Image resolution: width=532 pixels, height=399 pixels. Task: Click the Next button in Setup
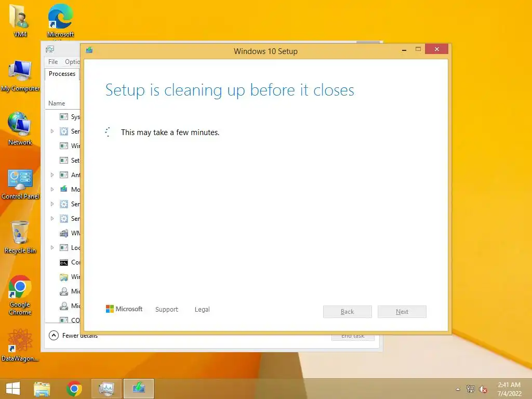coord(402,312)
